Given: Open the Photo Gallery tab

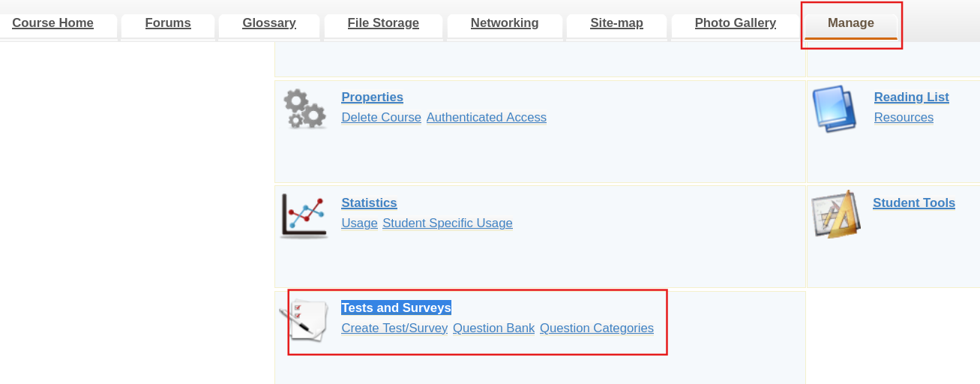Looking at the screenshot, I should 736,23.
